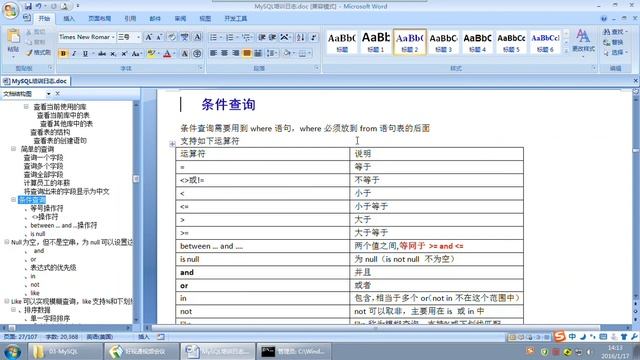The width and height of the screenshot is (640, 360).
Task: Apply subscript formatting
Action: pyautogui.click(x=113, y=53)
